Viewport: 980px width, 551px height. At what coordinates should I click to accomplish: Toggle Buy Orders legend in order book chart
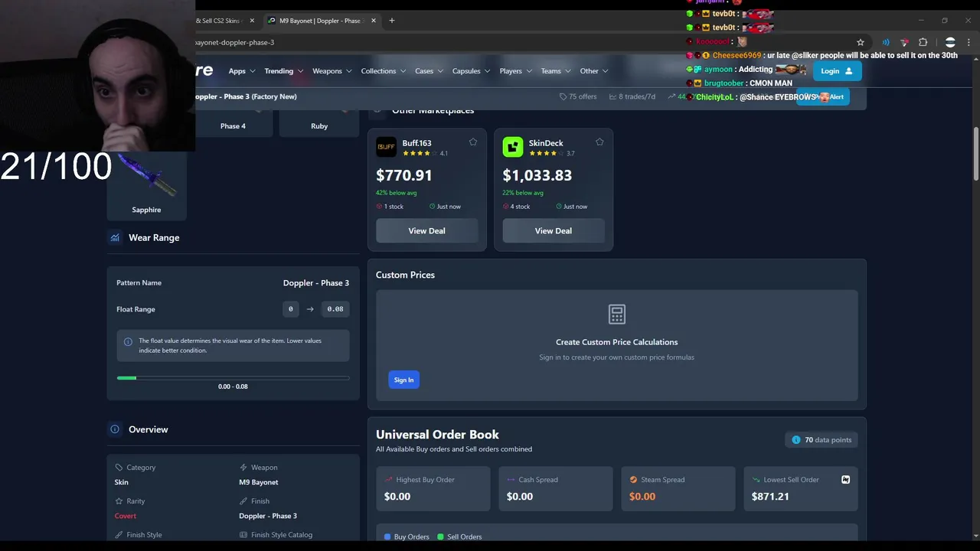point(407,536)
